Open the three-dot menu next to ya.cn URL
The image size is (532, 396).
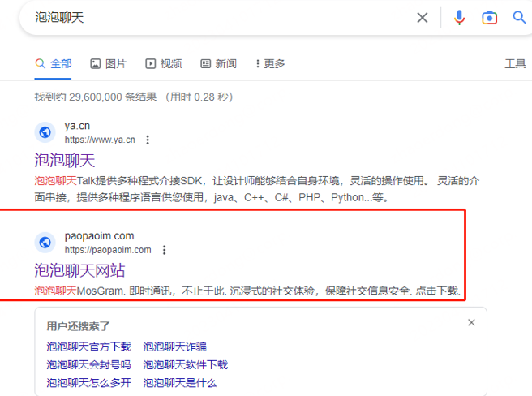point(148,140)
